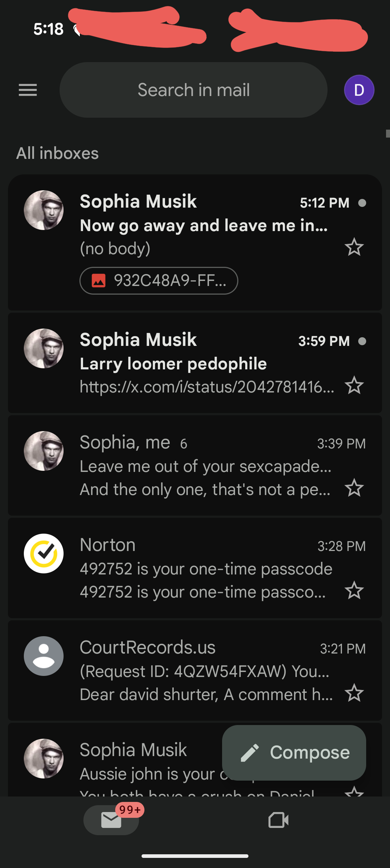Tap the CourtRecords.us generic person avatar
This screenshot has width=390, height=868.
pyautogui.click(x=44, y=656)
